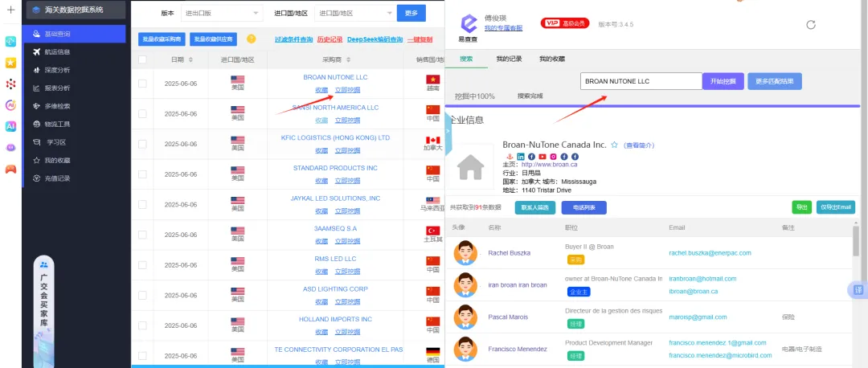
Task: Check the STANDARD PRODUCTS INC row checkbox
Action: coord(142,174)
